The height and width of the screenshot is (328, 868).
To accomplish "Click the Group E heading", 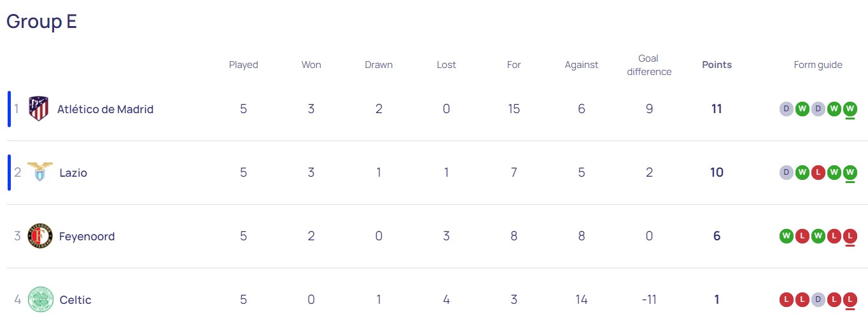I will pos(42,21).
